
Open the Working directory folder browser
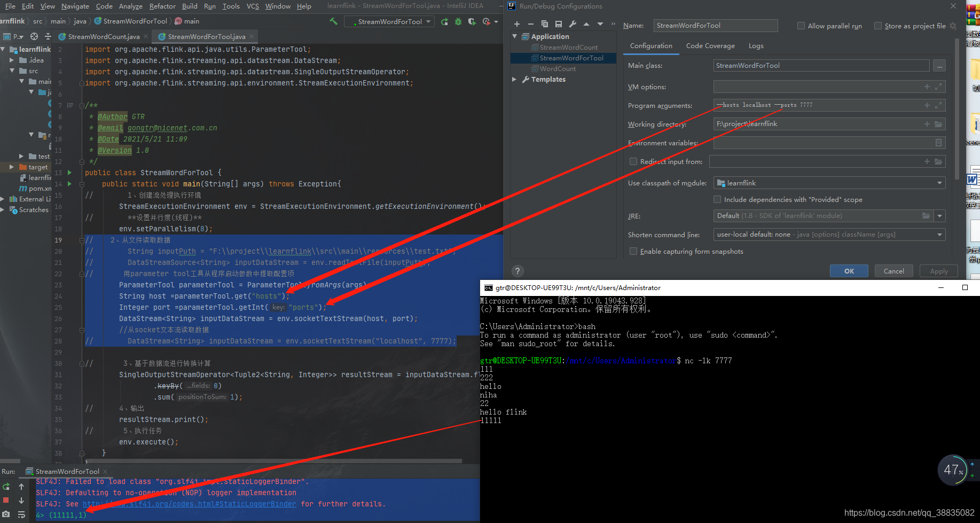(x=938, y=124)
